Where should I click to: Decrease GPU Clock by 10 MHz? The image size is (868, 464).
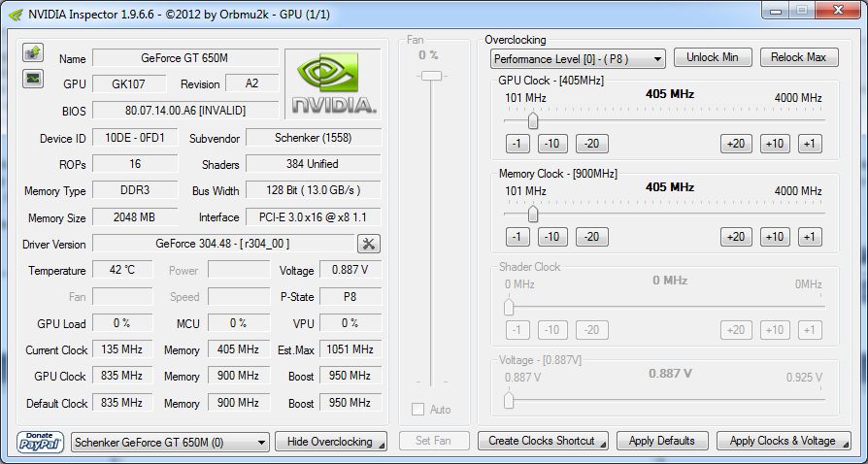click(x=552, y=144)
